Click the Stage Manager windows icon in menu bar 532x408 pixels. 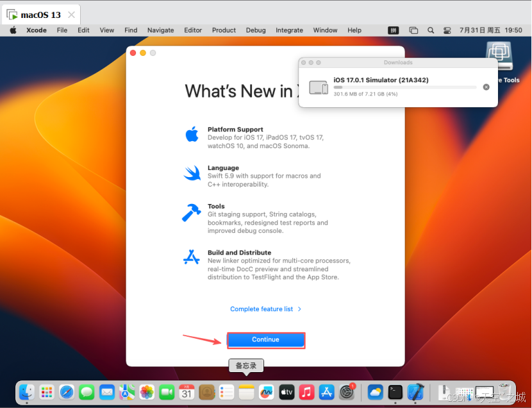[413, 31]
